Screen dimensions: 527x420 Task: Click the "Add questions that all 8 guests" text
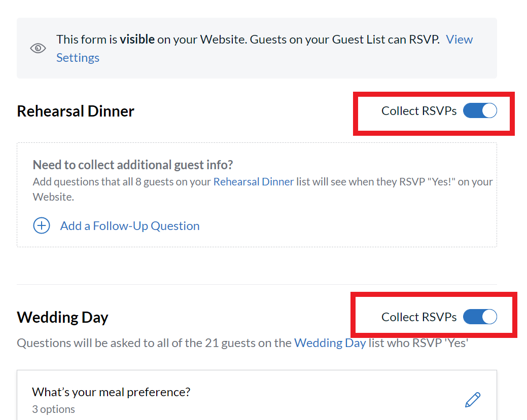(x=122, y=181)
